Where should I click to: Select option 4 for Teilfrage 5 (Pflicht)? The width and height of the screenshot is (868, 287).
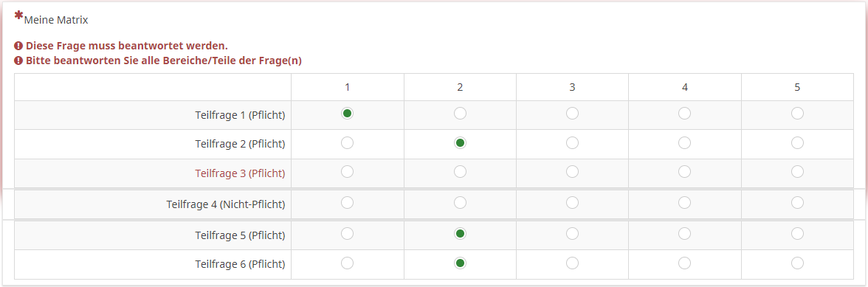[x=685, y=234]
